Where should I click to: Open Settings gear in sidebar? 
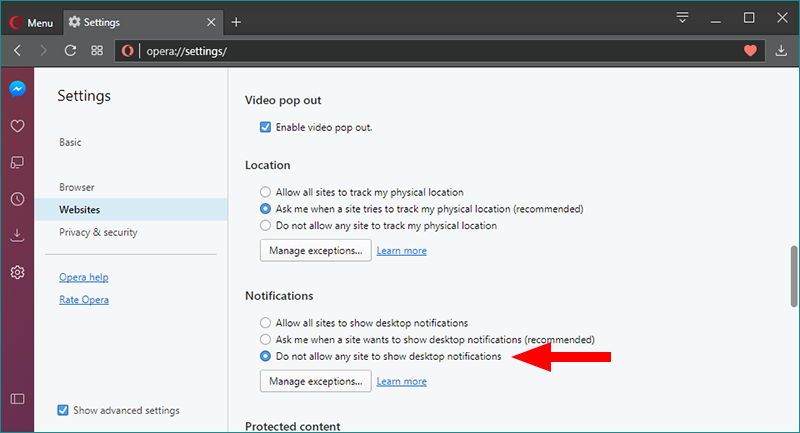coord(17,272)
